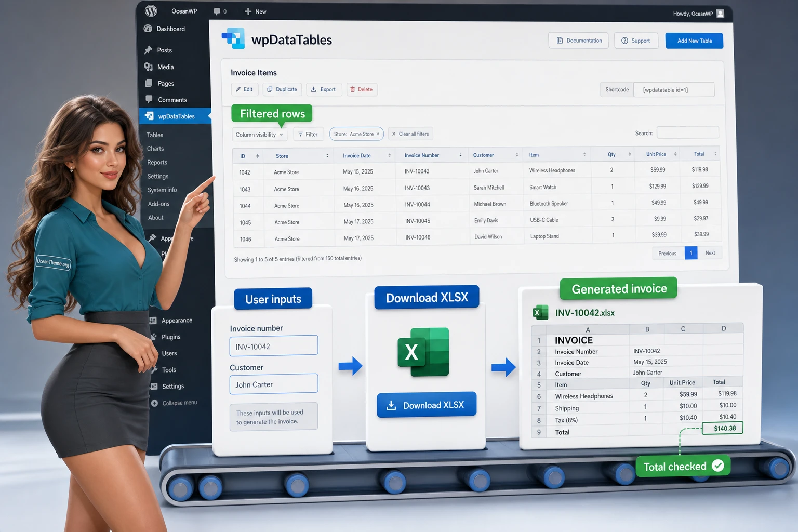Click the Add New Table button
798x532 pixels.
694,41
